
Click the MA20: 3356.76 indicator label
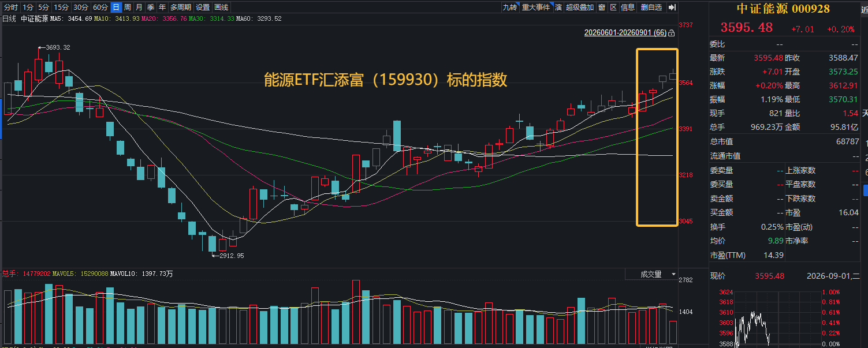pyautogui.click(x=164, y=18)
